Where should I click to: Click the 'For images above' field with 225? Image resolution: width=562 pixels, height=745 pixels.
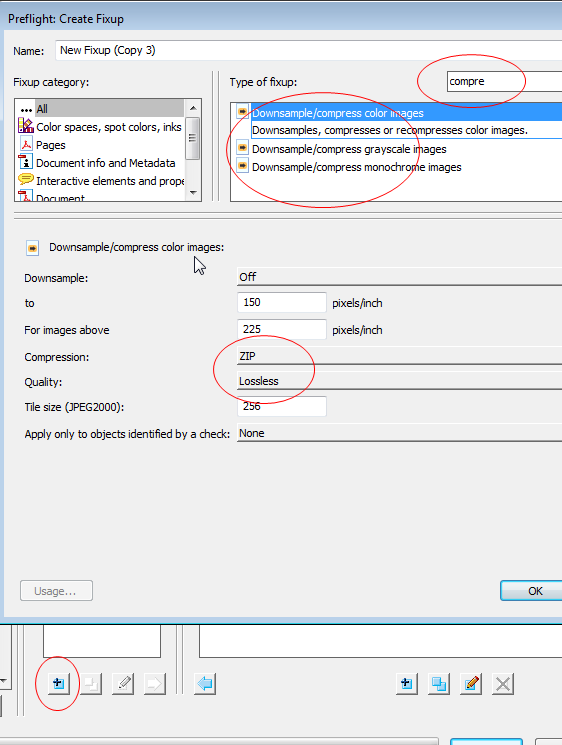[282, 329]
